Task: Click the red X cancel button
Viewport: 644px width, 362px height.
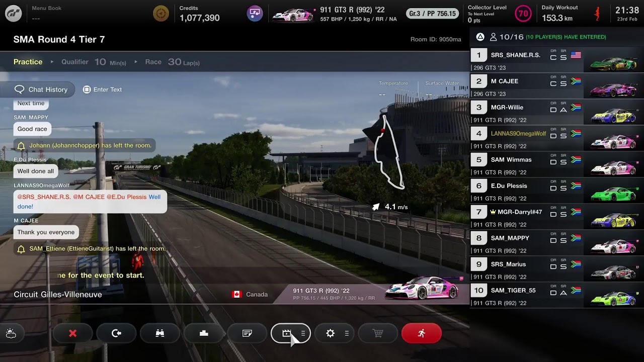Action: (x=73, y=333)
